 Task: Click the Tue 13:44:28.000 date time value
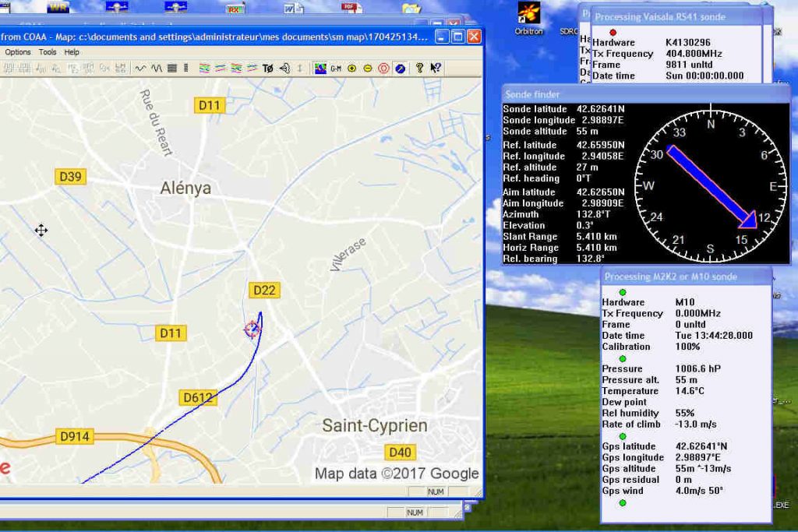[714, 335]
